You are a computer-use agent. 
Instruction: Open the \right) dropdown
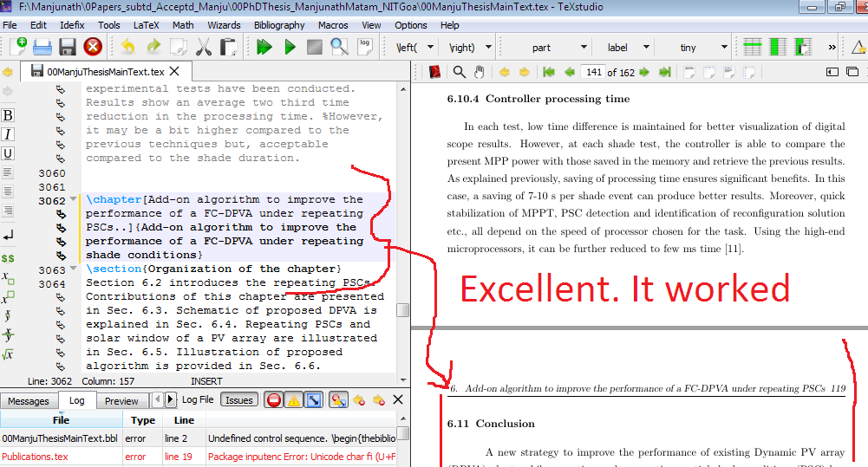point(488,48)
